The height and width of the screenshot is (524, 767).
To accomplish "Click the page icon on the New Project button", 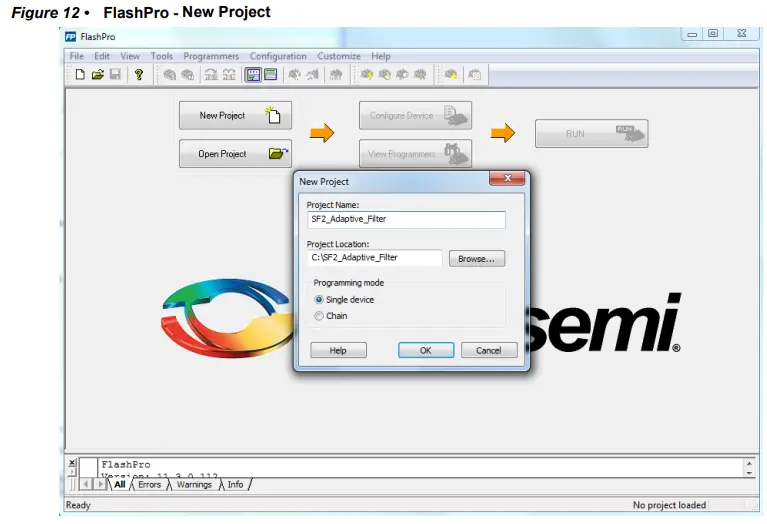I will (273, 115).
